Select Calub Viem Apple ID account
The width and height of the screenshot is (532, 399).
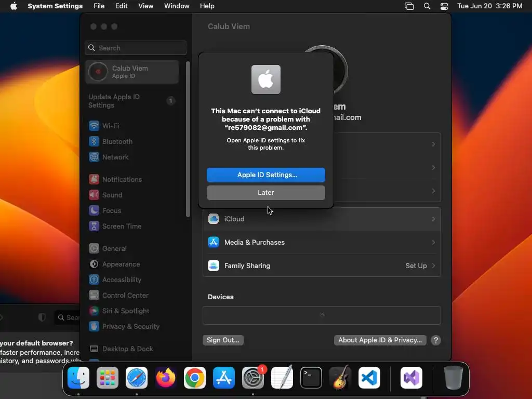(132, 72)
